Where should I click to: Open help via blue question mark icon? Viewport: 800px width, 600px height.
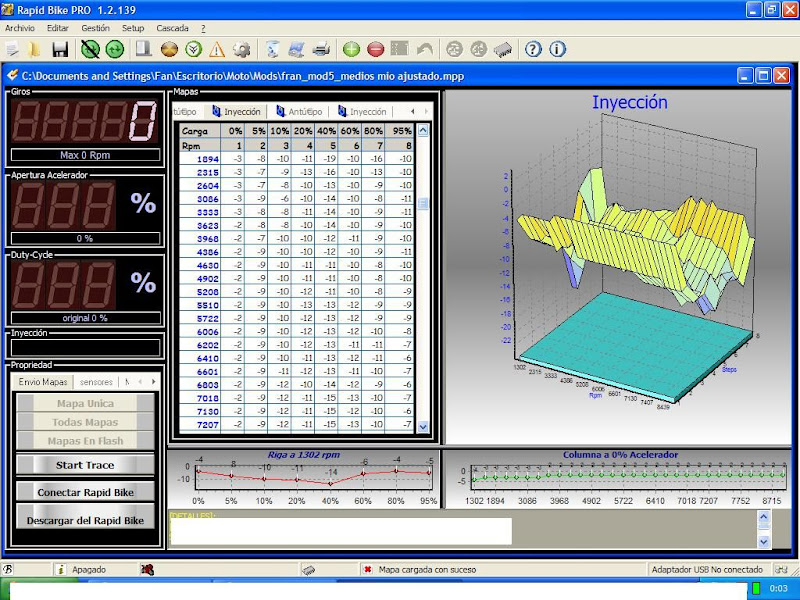point(533,49)
